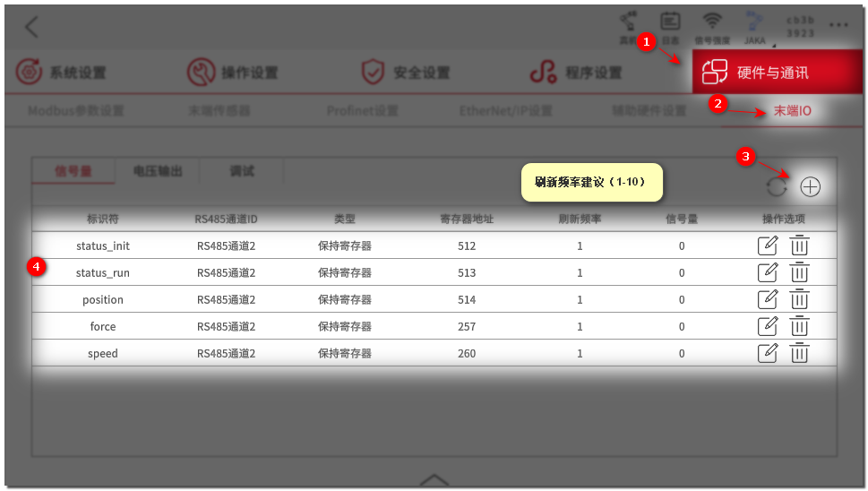Open the three-dots more menu
This screenshot has width=868, height=491.
click(x=838, y=25)
